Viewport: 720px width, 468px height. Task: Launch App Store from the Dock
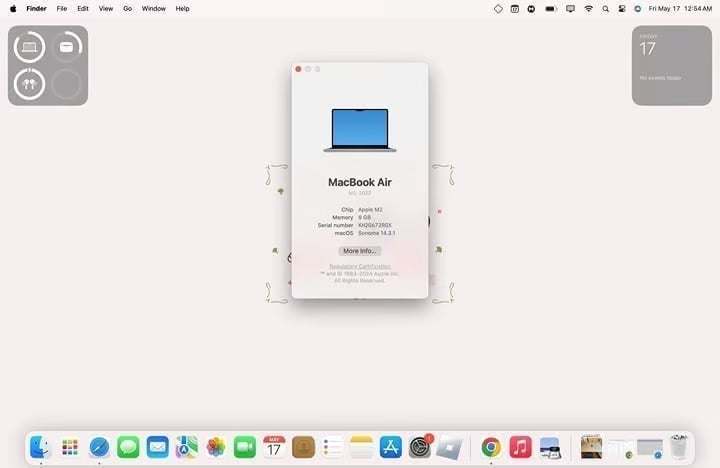tap(391, 447)
